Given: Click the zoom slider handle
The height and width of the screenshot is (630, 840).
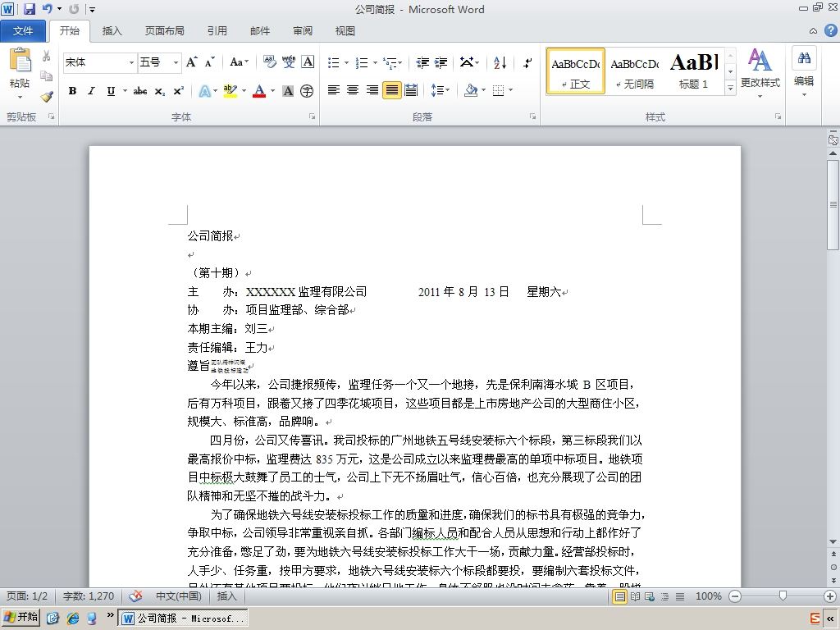Looking at the screenshot, I should pos(783,596).
